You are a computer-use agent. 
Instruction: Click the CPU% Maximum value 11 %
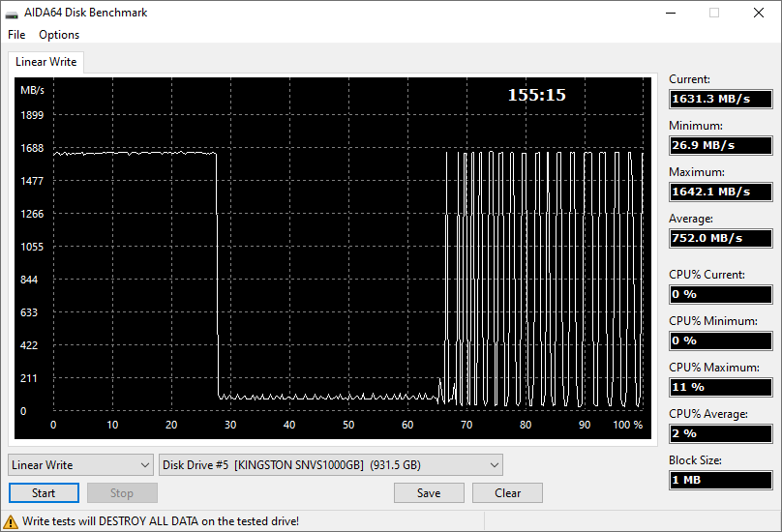pos(721,387)
